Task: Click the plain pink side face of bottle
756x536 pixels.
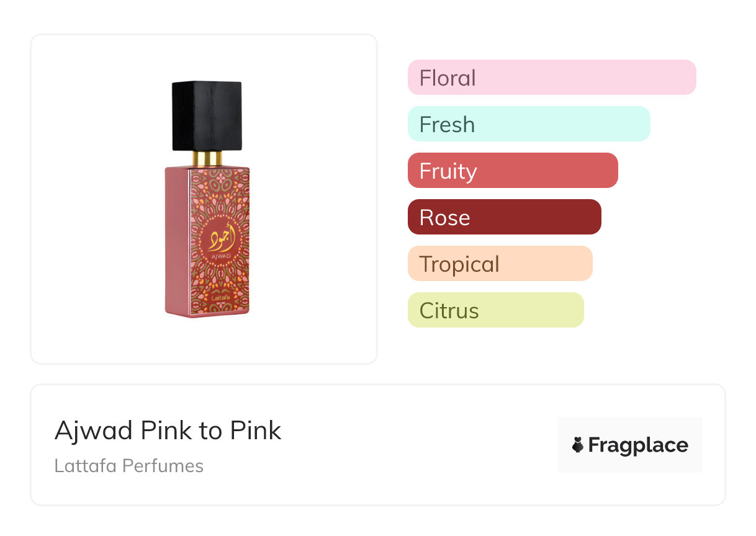Action: click(176, 242)
